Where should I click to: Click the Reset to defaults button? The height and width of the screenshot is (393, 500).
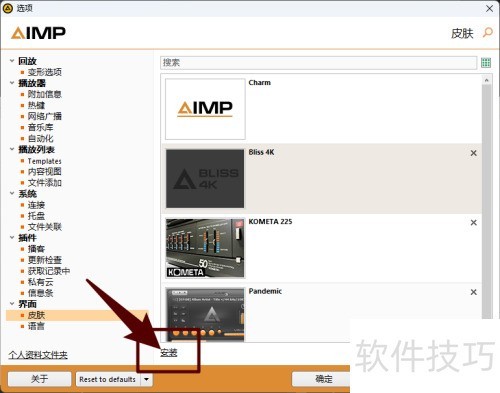pyautogui.click(x=108, y=379)
